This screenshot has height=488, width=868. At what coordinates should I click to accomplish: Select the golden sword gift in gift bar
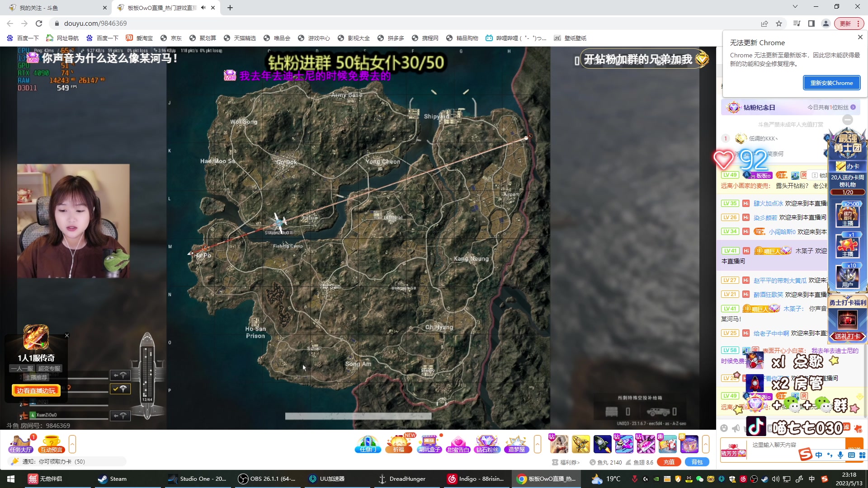[581, 444]
